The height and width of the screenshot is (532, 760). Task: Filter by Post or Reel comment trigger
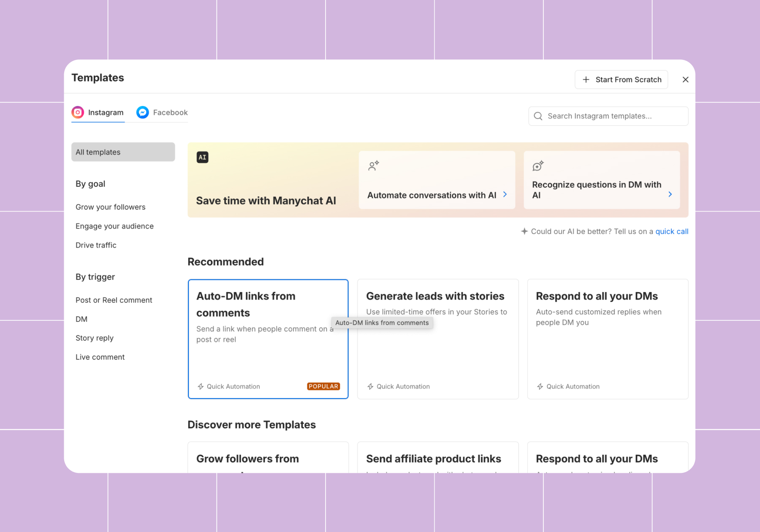point(114,300)
